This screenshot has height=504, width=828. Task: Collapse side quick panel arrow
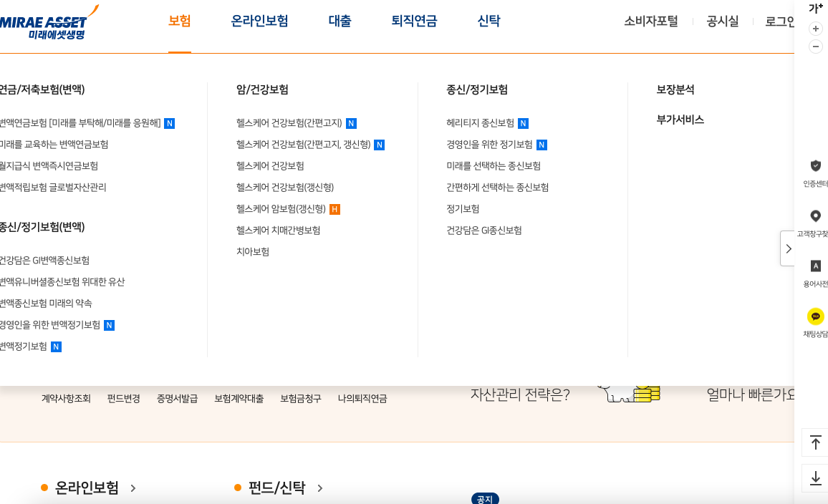point(788,248)
